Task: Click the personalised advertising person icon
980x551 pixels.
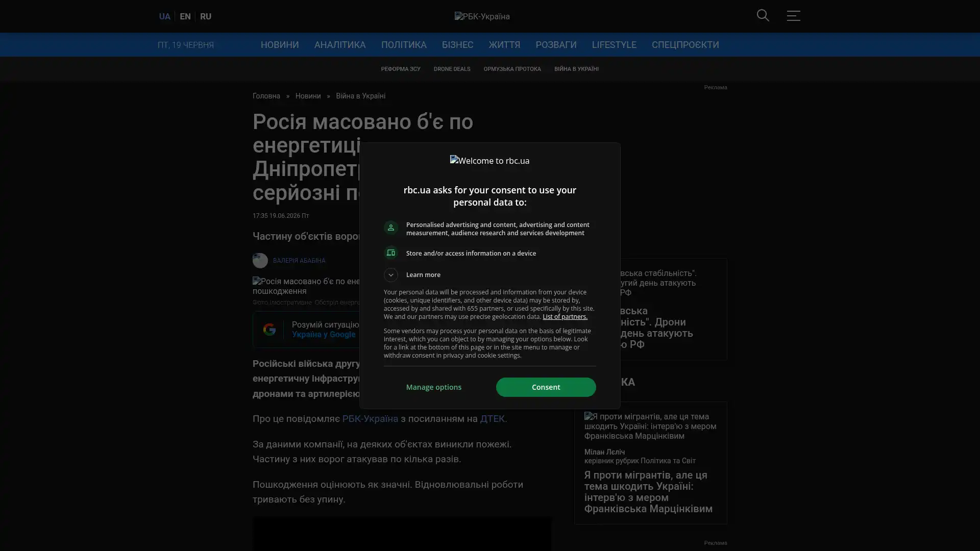Action: point(390,228)
